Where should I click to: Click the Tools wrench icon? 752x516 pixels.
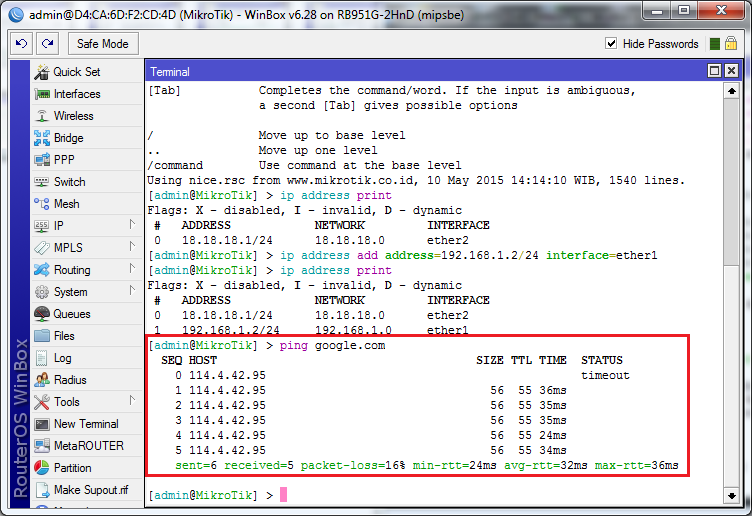pos(42,402)
